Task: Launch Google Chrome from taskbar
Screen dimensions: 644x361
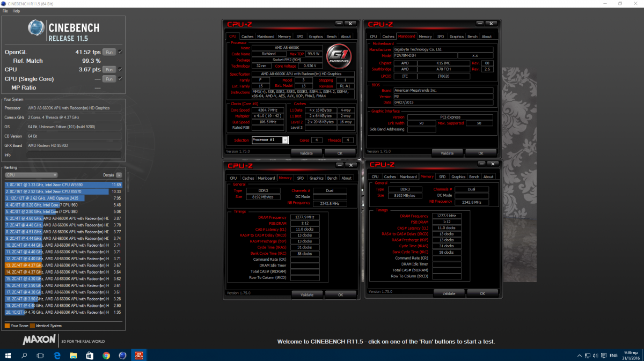Action: (106, 355)
